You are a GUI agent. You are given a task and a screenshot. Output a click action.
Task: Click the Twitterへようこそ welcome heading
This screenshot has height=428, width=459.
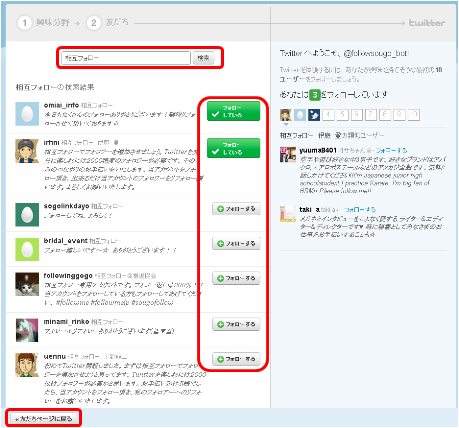click(x=344, y=53)
